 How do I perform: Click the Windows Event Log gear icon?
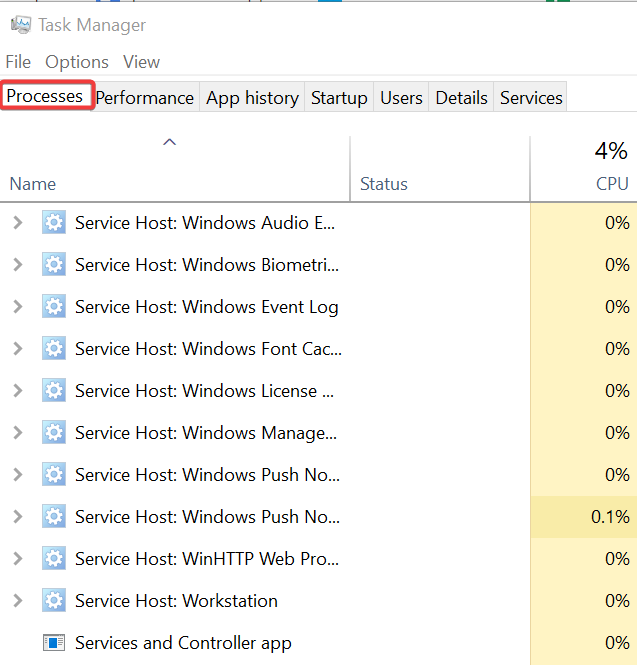tap(54, 307)
